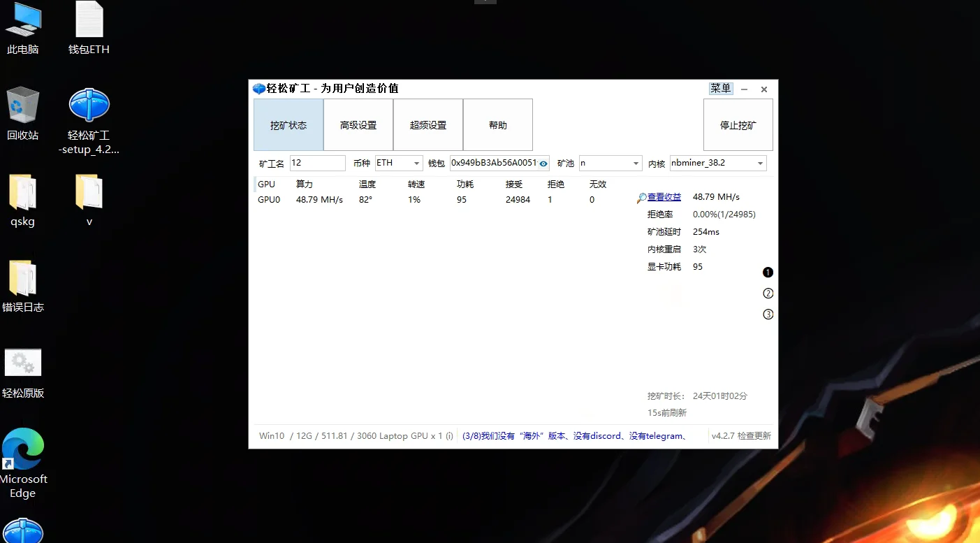The image size is (980, 543).
Task: Open the 回收站 recycle bin
Action: coord(22,114)
